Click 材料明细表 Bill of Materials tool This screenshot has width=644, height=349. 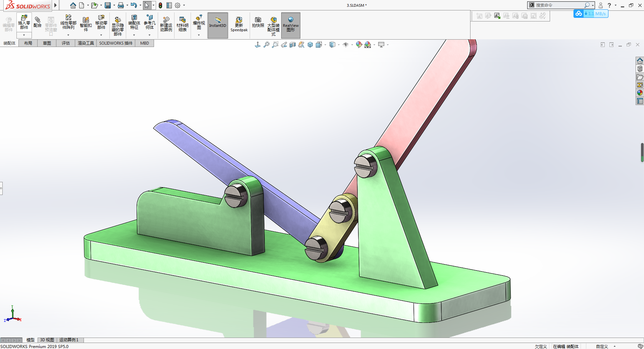(x=183, y=24)
